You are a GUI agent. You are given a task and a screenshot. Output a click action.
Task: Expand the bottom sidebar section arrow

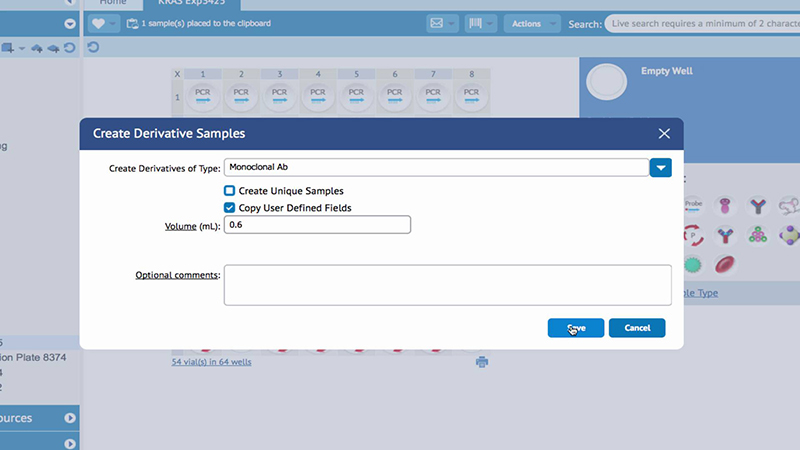(70, 444)
